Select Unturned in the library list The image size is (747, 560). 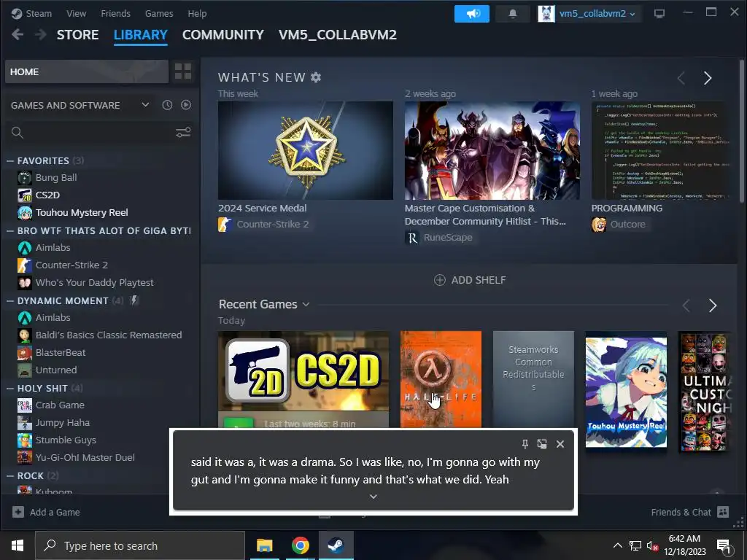[x=55, y=370]
